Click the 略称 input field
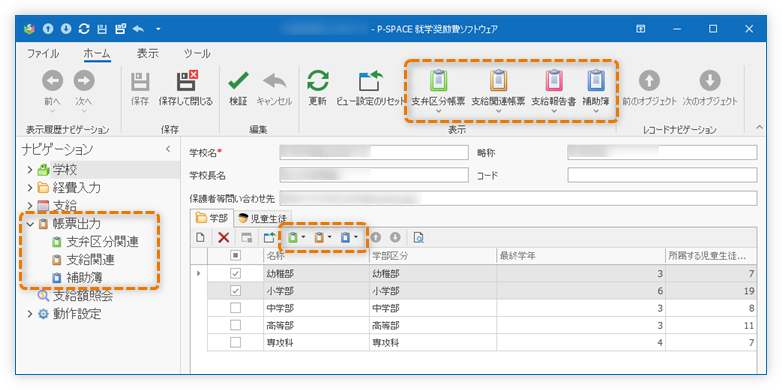The height and width of the screenshot is (390, 782). 662,152
